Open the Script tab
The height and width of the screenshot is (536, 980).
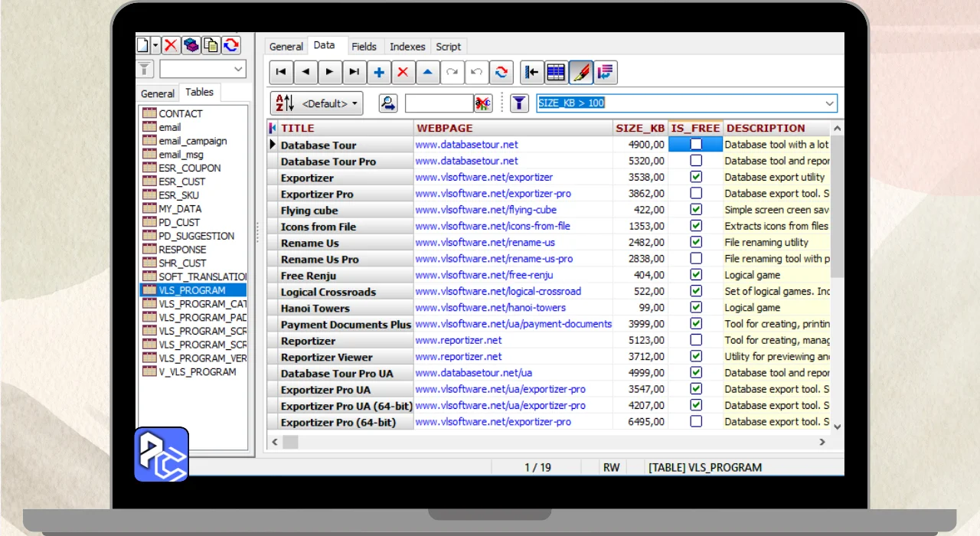pos(448,47)
